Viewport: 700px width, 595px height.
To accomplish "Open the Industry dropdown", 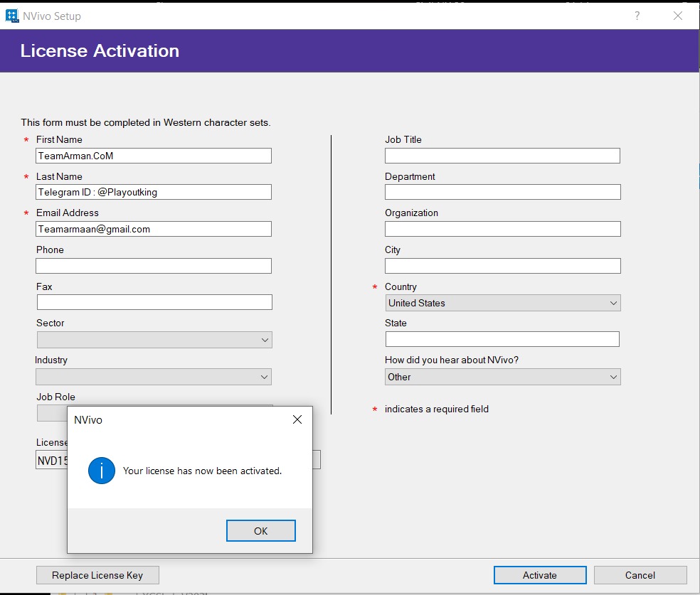I will [154, 377].
